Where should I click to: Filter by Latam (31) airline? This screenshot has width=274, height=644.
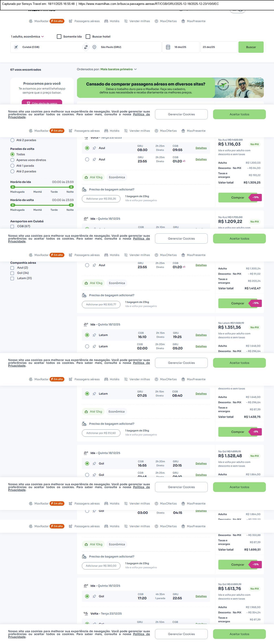click(x=12, y=278)
